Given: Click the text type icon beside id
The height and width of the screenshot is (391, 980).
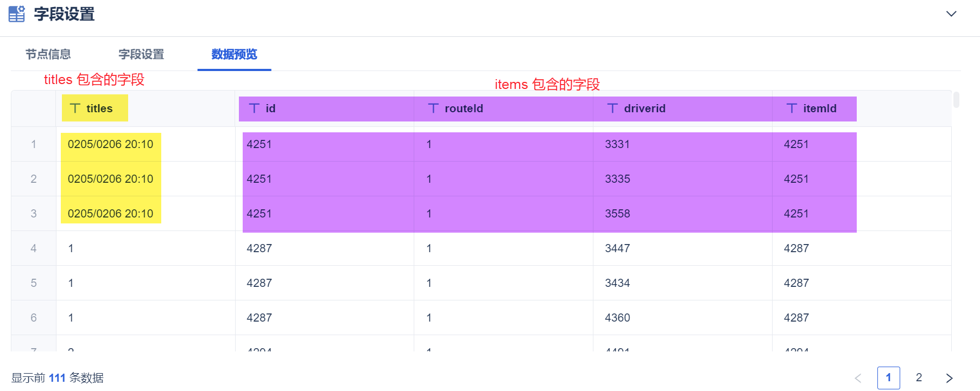Looking at the screenshot, I should pos(254,108).
